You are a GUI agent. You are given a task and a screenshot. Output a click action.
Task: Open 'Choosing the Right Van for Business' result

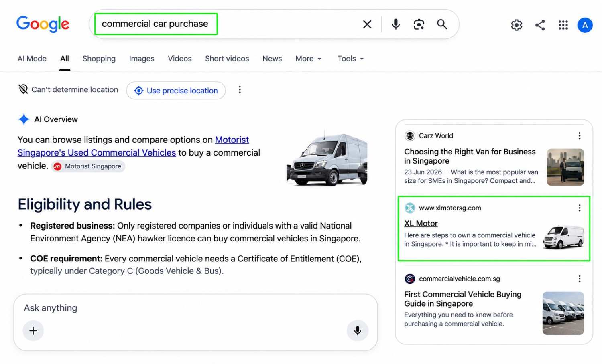point(470,156)
